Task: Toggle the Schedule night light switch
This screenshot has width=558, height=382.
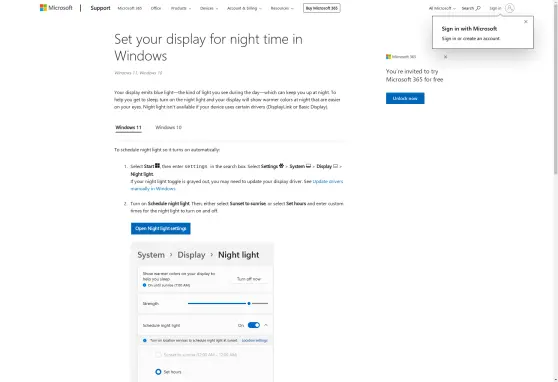Action: [x=254, y=325]
